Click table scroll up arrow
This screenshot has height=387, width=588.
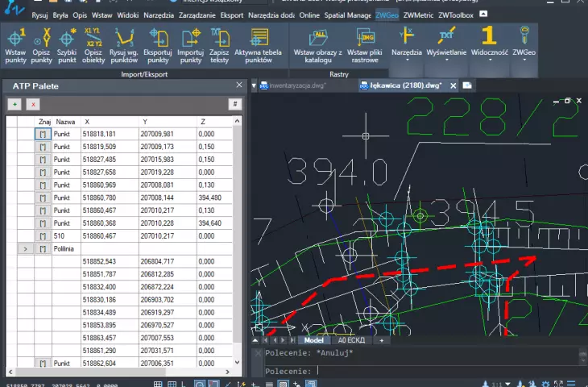click(237, 121)
